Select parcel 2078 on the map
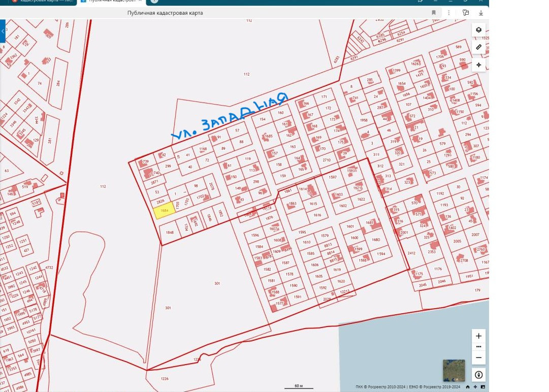The height and width of the screenshot is (392, 549). pos(211,186)
